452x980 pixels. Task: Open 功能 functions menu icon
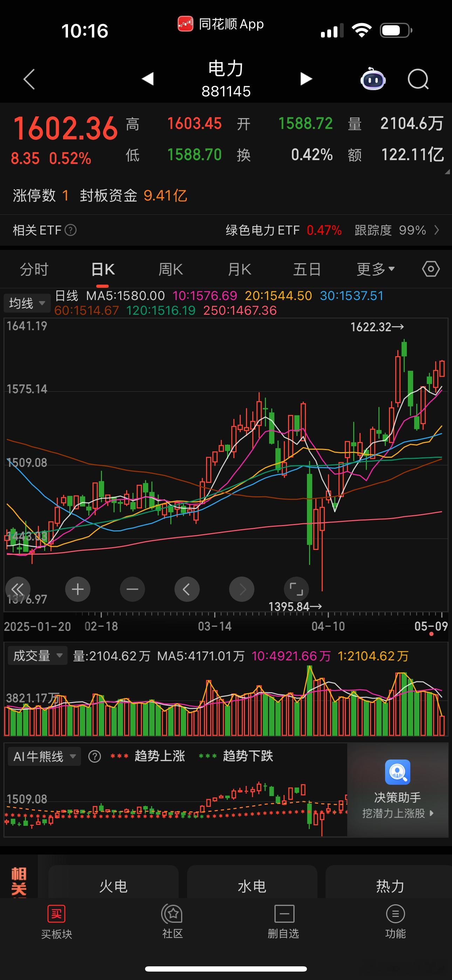coord(395,914)
